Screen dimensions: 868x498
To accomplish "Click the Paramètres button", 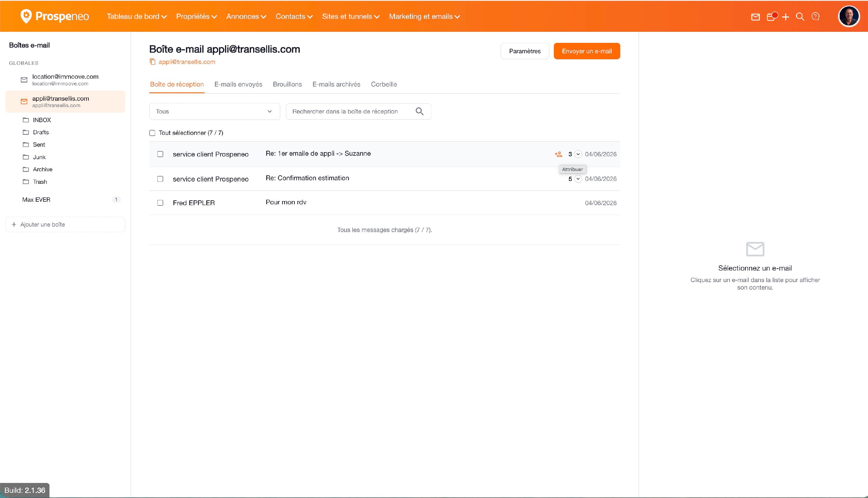I will (x=525, y=51).
